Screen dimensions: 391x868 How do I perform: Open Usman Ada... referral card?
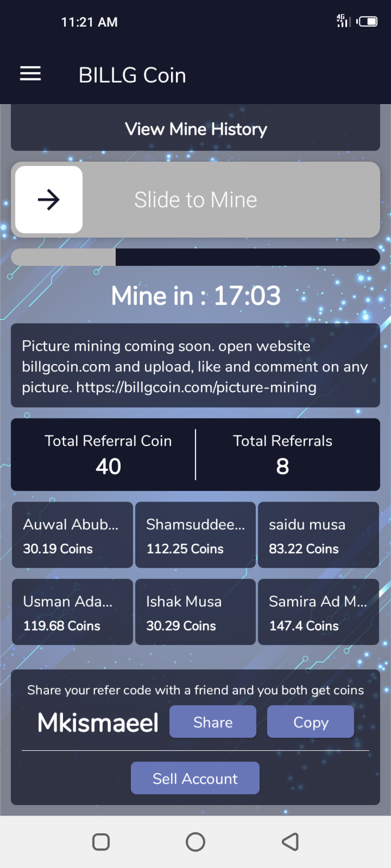pos(73,612)
